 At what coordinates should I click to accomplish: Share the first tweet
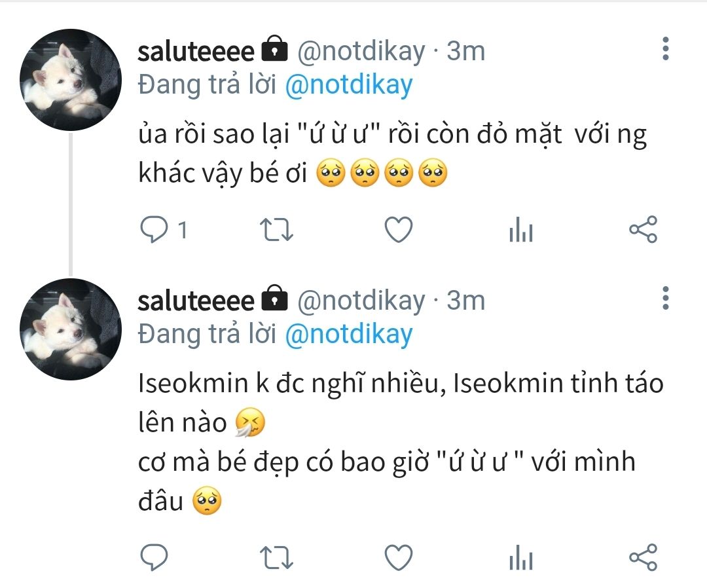coord(642,230)
